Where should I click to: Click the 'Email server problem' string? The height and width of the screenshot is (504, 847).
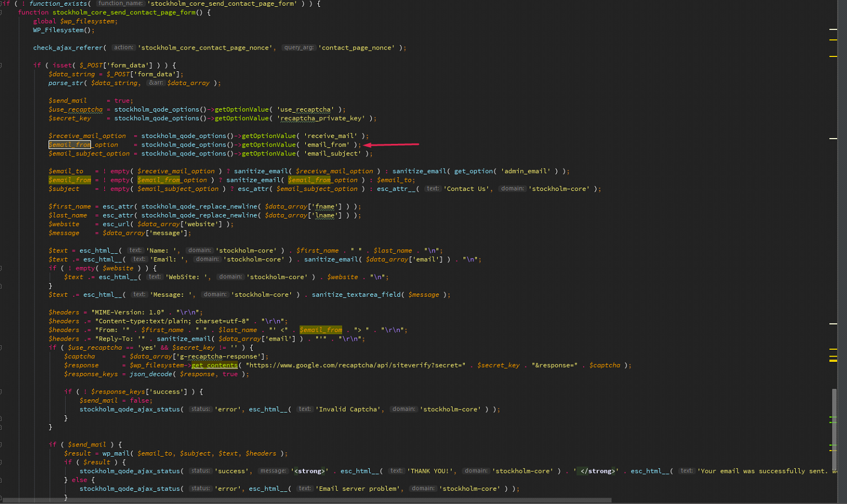[359, 489]
